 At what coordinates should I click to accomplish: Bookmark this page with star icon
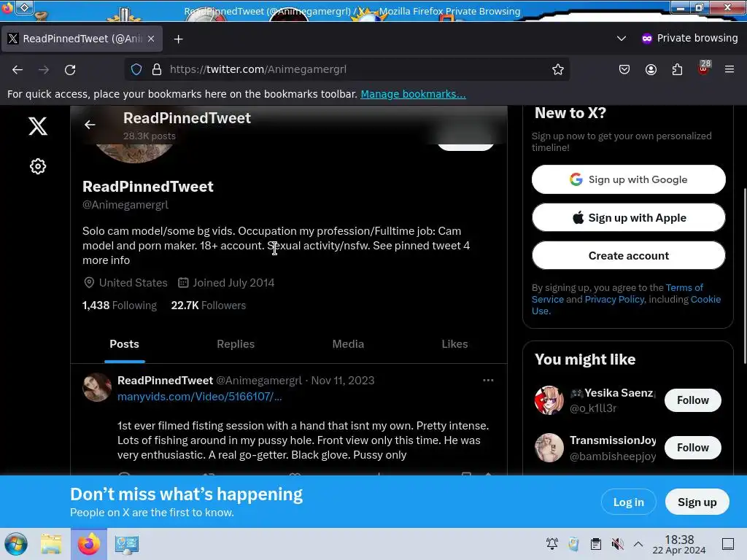(x=558, y=69)
